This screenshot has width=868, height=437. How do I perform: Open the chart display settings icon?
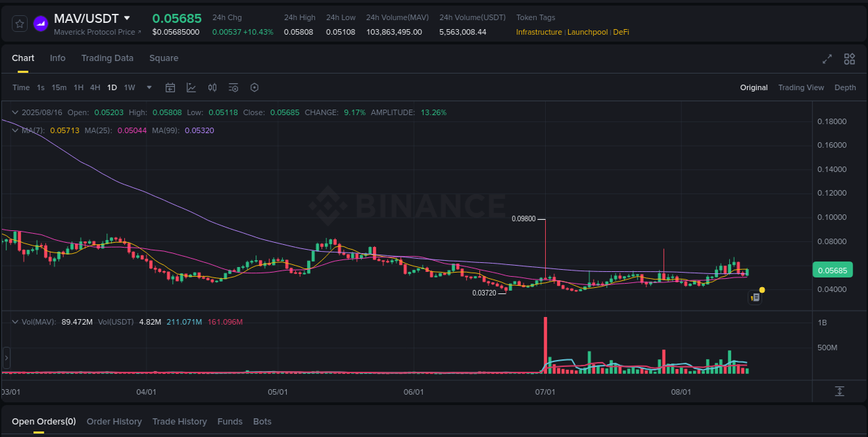[233, 87]
